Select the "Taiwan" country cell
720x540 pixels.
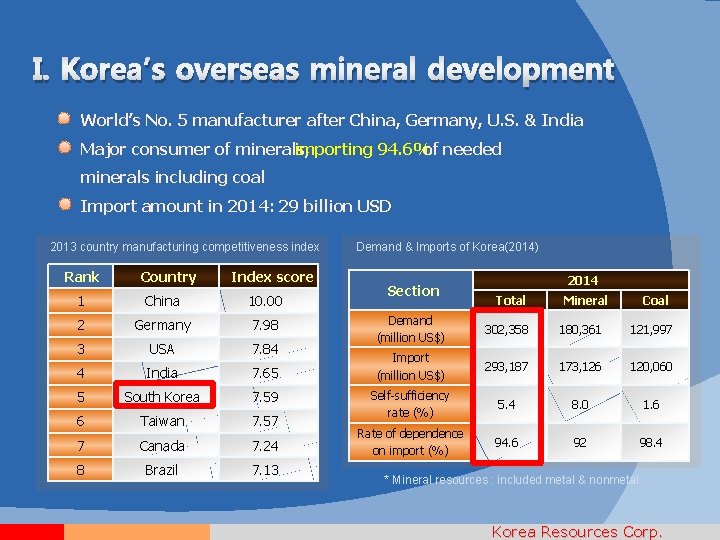pyautogui.click(x=166, y=421)
